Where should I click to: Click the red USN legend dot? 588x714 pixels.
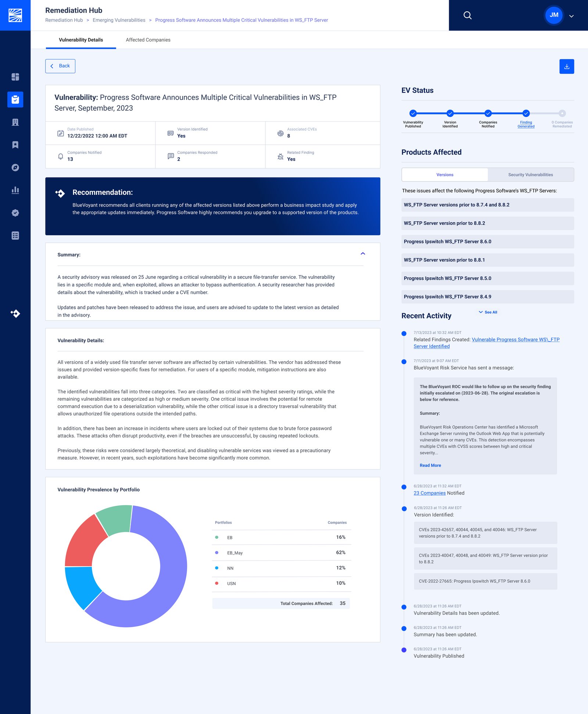click(216, 583)
